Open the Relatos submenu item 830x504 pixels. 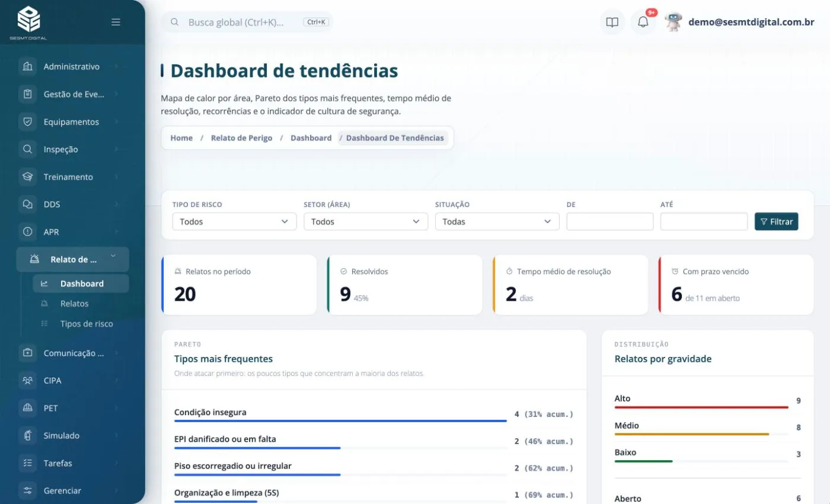pos(81,304)
